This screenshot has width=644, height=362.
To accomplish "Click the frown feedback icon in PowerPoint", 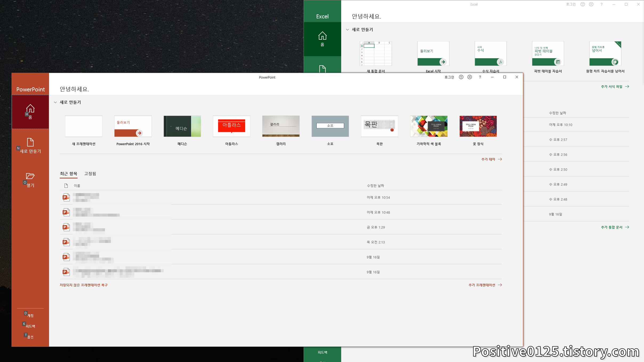I will (x=470, y=77).
